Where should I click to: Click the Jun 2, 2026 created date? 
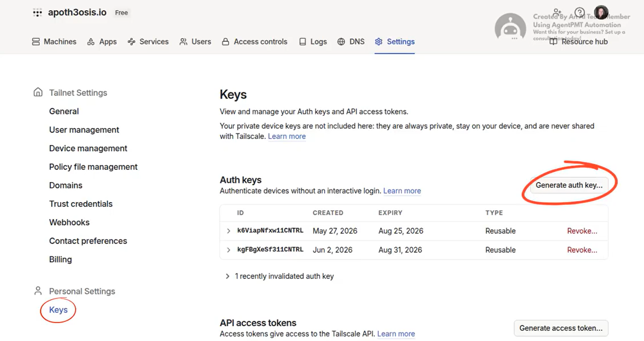(332, 250)
